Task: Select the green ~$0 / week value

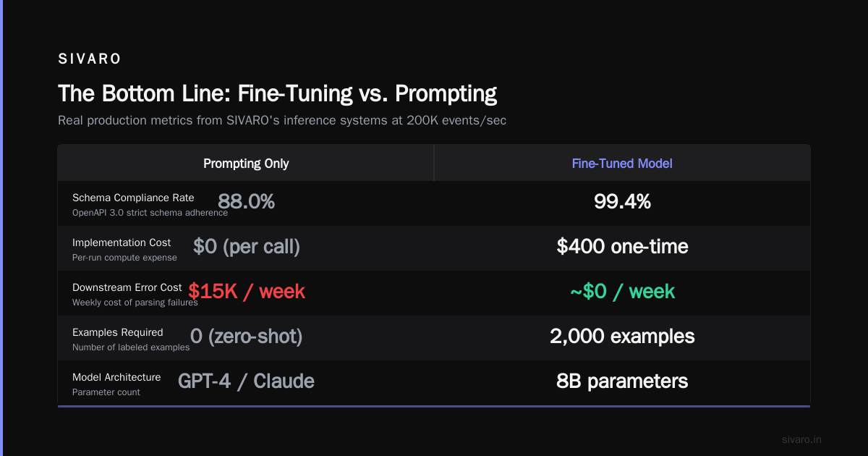Action: click(x=622, y=292)
